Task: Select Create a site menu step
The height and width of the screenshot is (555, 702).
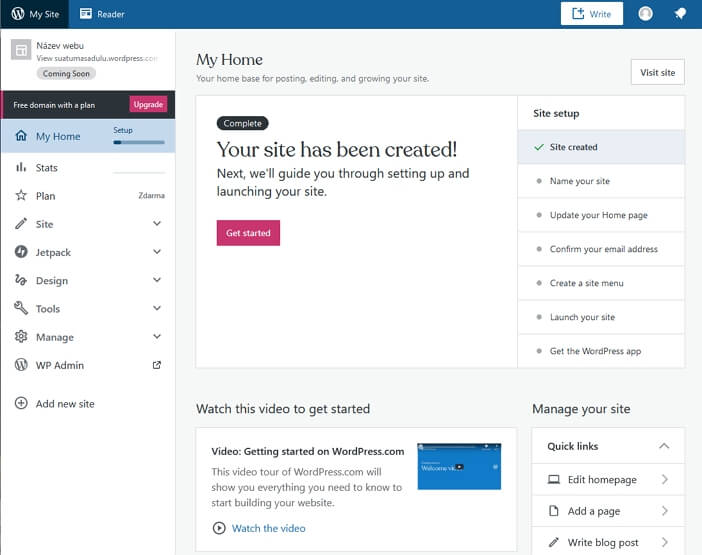Action: (x=601, y=283)
